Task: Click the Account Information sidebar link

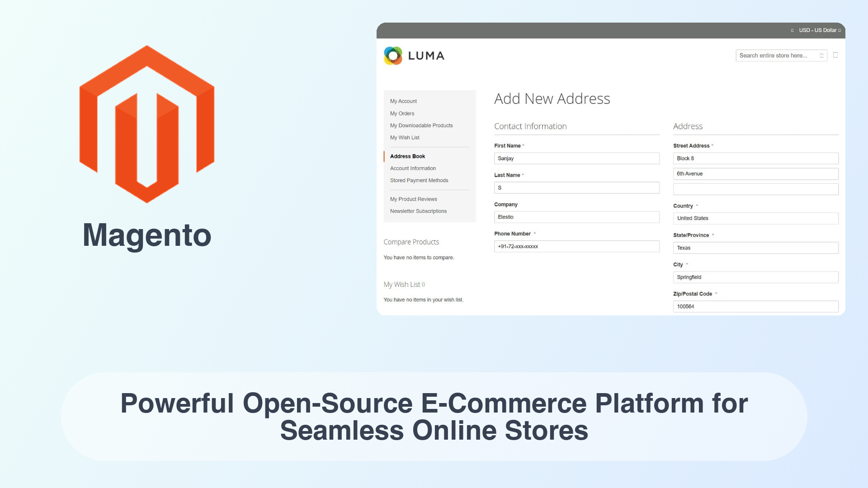Action: point(413,168)
